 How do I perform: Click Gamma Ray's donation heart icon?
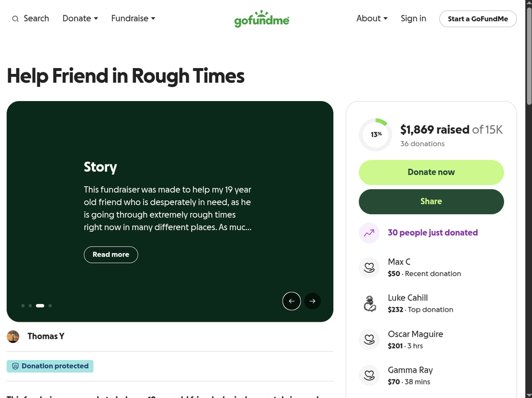tap(369, 376)
